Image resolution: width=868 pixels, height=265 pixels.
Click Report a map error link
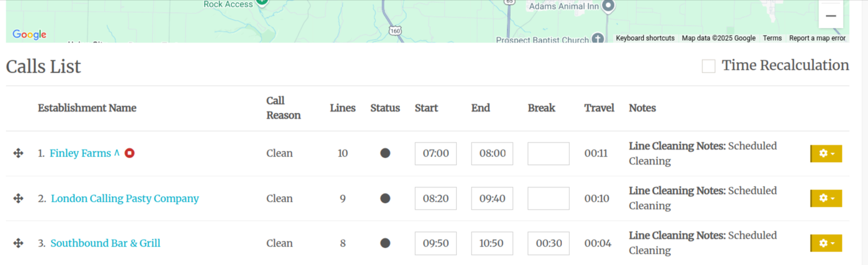[x=817, y=38]
